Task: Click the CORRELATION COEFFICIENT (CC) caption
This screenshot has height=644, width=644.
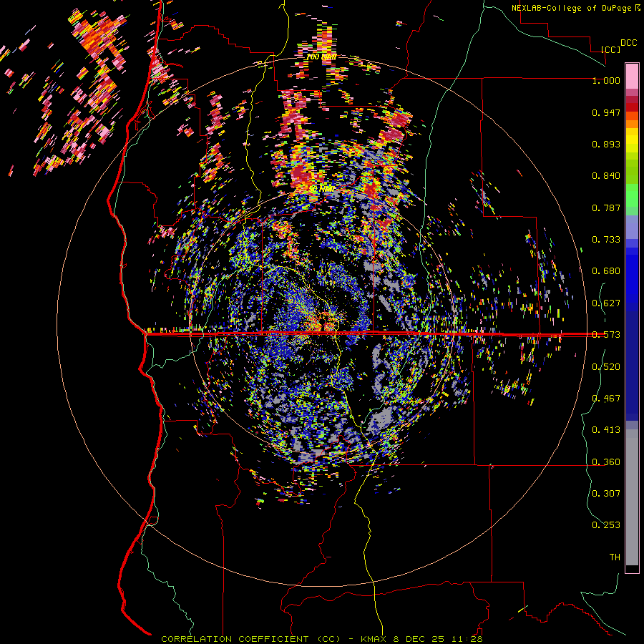Action: click(x=251, y=639)
